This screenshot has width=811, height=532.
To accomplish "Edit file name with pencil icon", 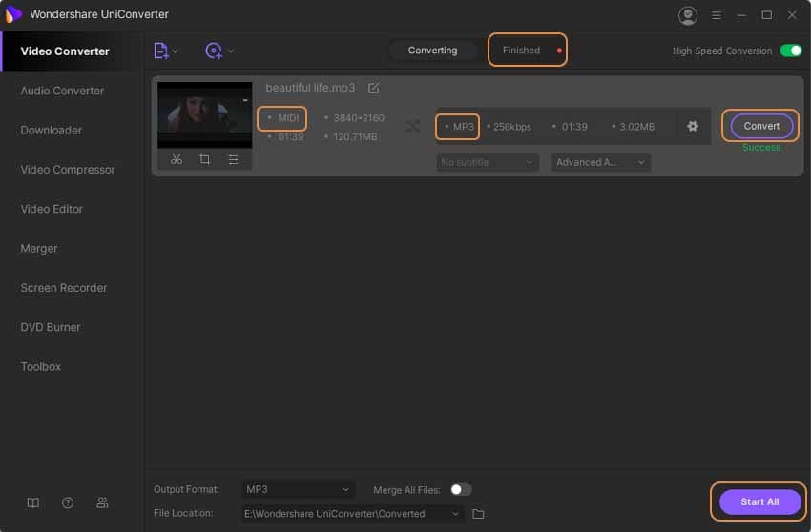I will point(373,88).
